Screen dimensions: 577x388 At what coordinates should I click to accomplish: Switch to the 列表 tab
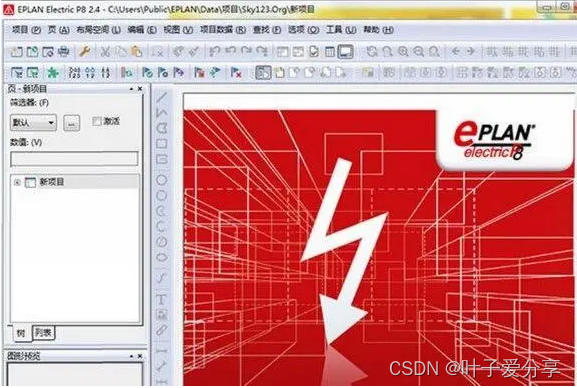[x=43, y=333]
